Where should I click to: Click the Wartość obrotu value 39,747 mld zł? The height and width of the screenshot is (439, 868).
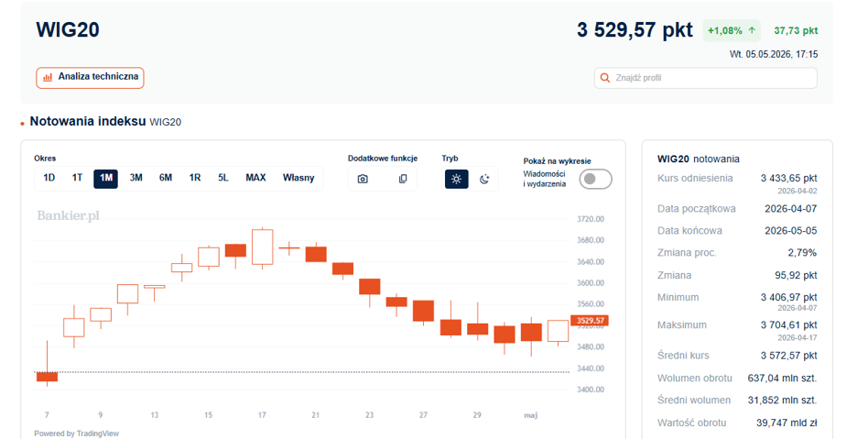[x=787, y=423]
